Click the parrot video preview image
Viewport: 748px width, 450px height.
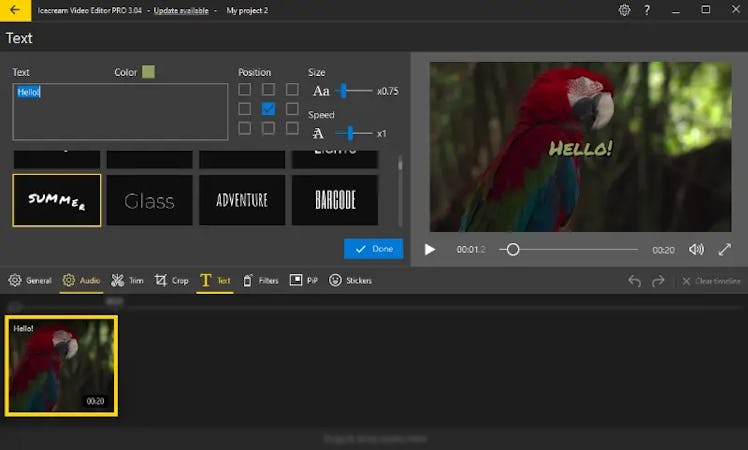(581, 147)
